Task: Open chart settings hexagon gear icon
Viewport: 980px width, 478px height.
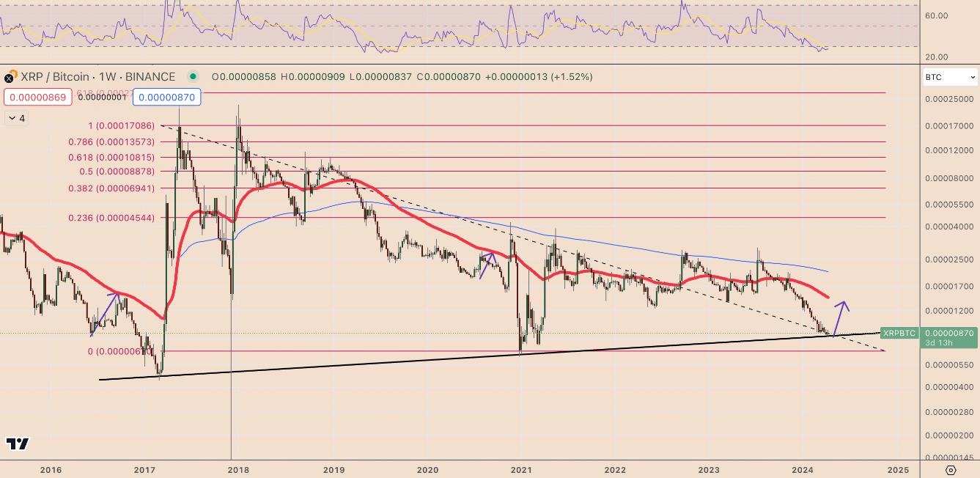Action: point(951,470)
